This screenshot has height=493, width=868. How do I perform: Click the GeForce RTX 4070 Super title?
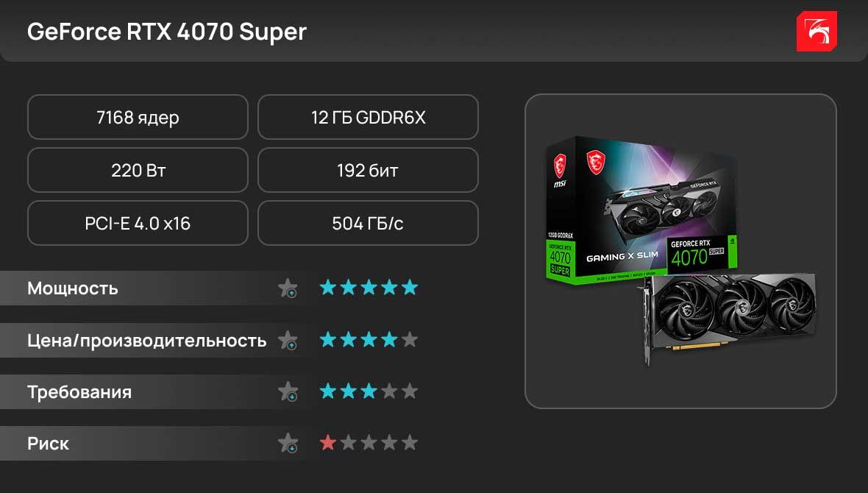[x=167, y=32]
